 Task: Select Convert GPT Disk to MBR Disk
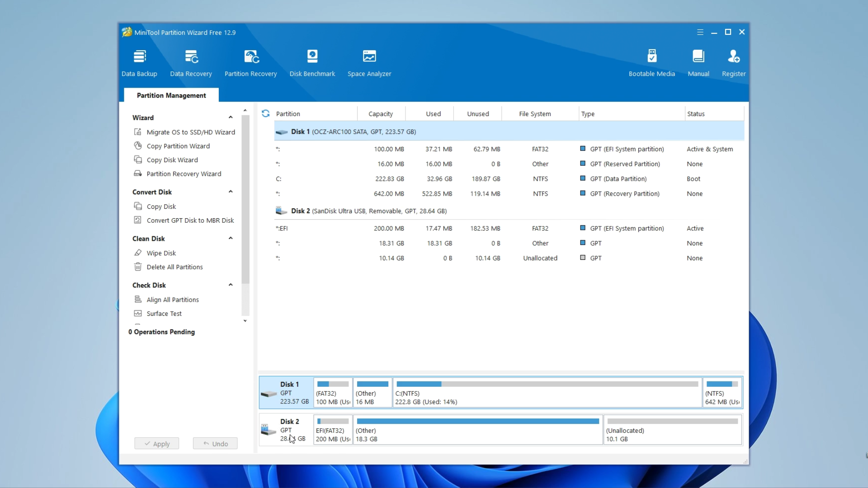[x=190, y=221]
